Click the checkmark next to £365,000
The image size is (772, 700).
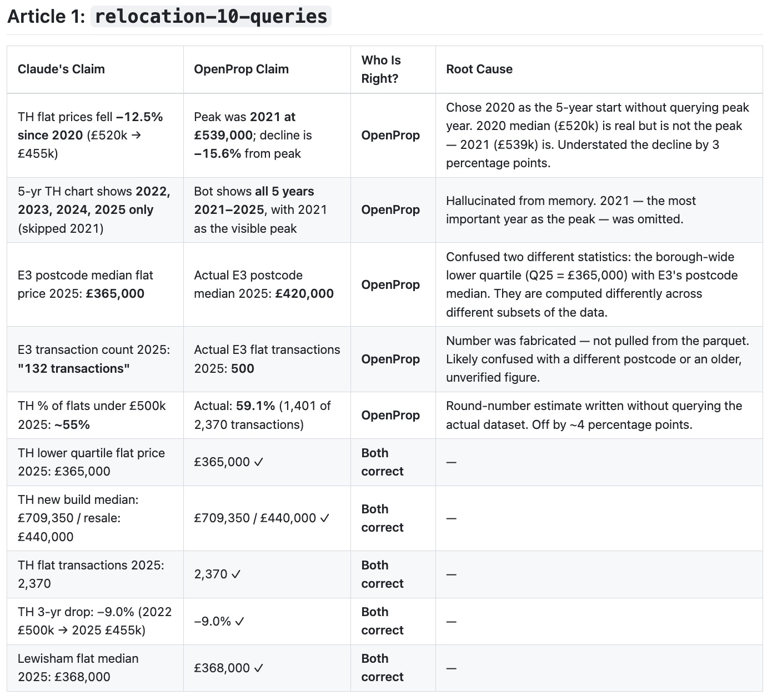259,462
